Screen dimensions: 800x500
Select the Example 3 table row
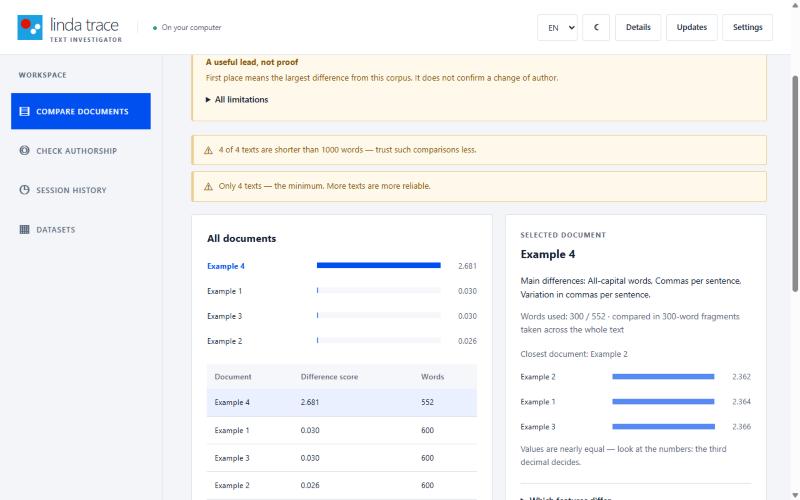pyautogui.click(x=341, y=458)
